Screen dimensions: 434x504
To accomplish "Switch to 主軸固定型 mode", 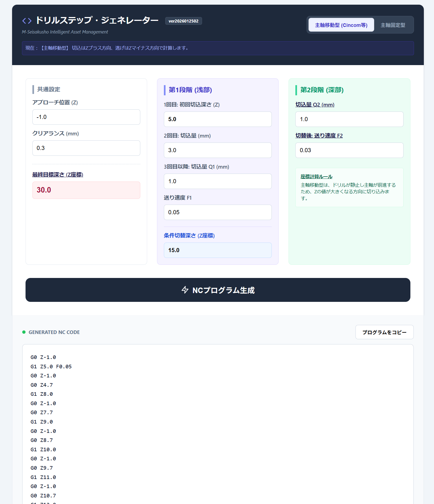I will coord(393,25).
